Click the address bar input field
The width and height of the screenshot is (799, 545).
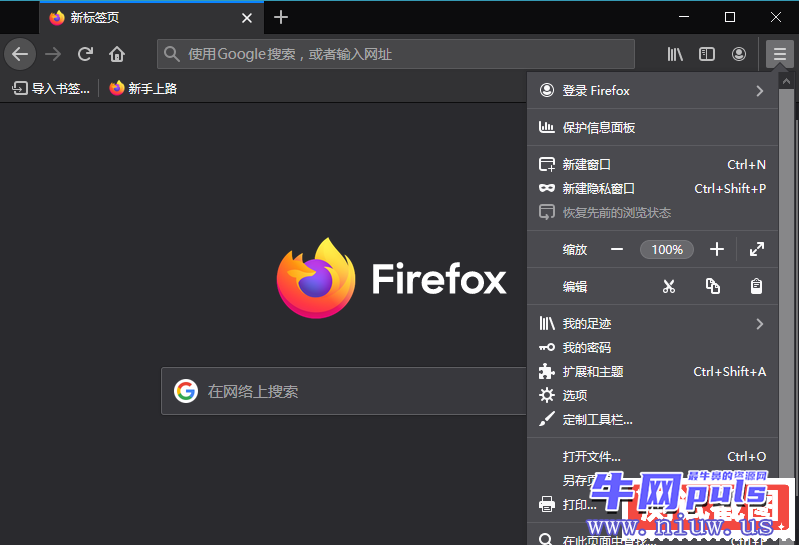[396, 54]
